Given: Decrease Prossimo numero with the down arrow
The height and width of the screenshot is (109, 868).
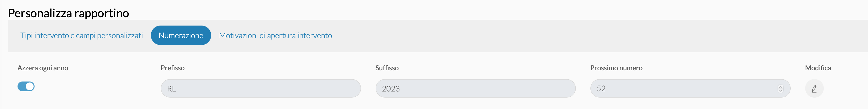Looking at the screenshot, I should click(780, 91).
